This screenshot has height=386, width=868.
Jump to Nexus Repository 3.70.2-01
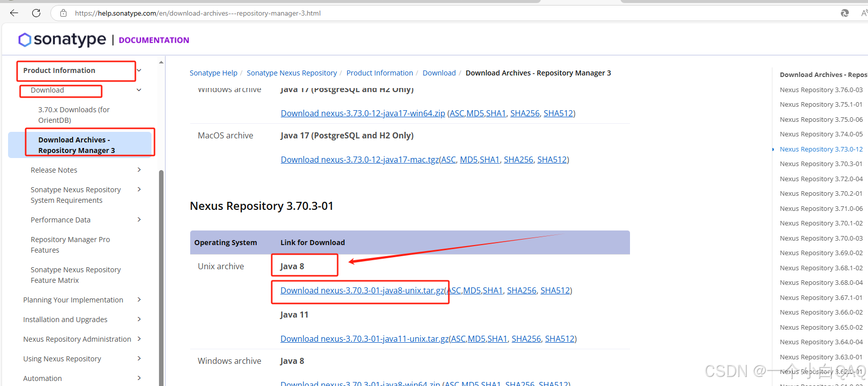(x=821, y=194)
